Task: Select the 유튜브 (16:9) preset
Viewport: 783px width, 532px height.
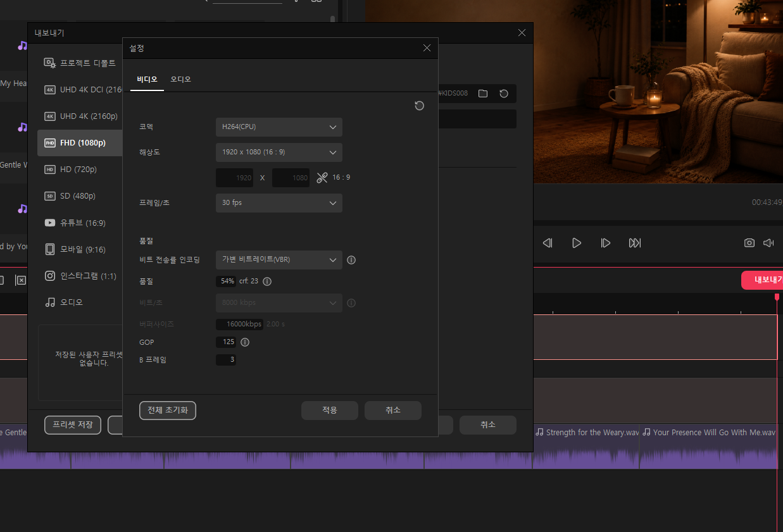Action: (80, 223)
